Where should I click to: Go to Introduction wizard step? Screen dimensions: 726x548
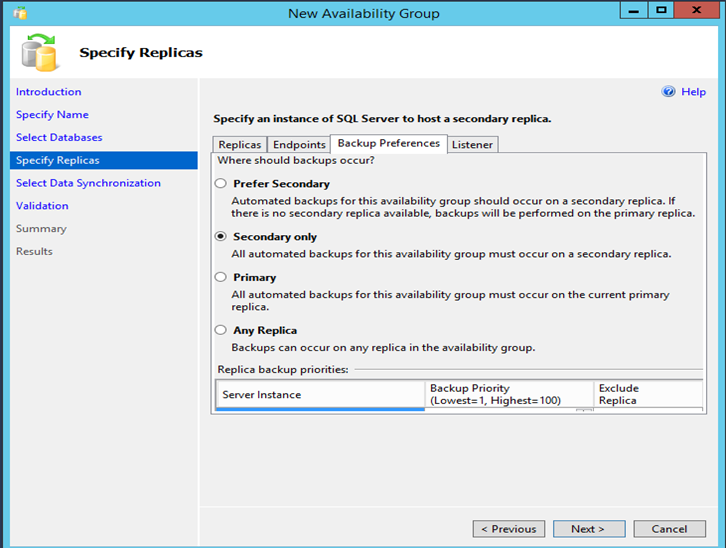point(49,92)
